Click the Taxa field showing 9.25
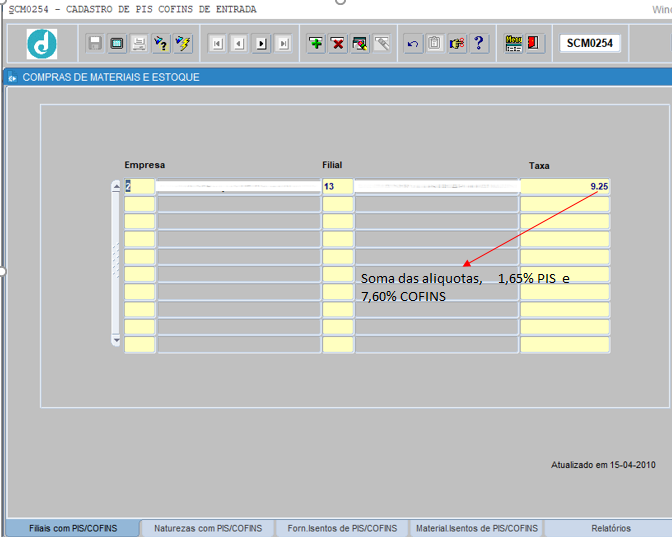The image size is (672, 537). pyautogui.click(x=565, y=186)
